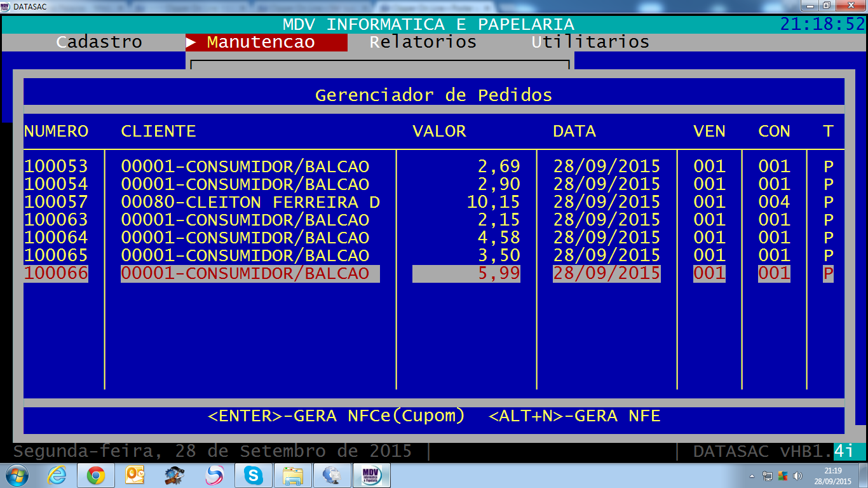Viewport: 868px width, 488px height.
Task: Open the globe-with-computers taskbar icon
Action: coord(332,475)
